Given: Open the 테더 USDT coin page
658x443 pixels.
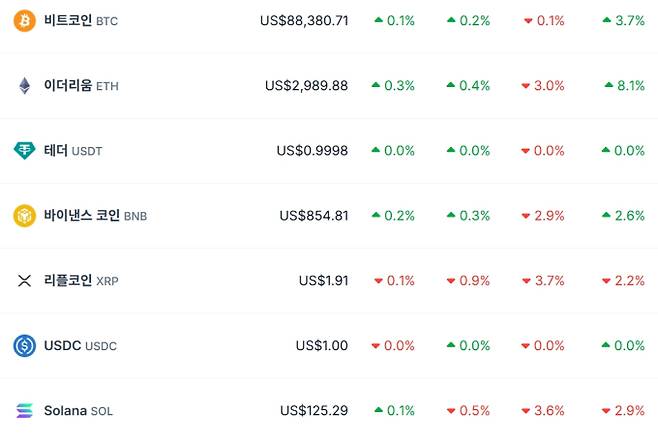Looking at the screenshot, I should (x=56, y=151).
